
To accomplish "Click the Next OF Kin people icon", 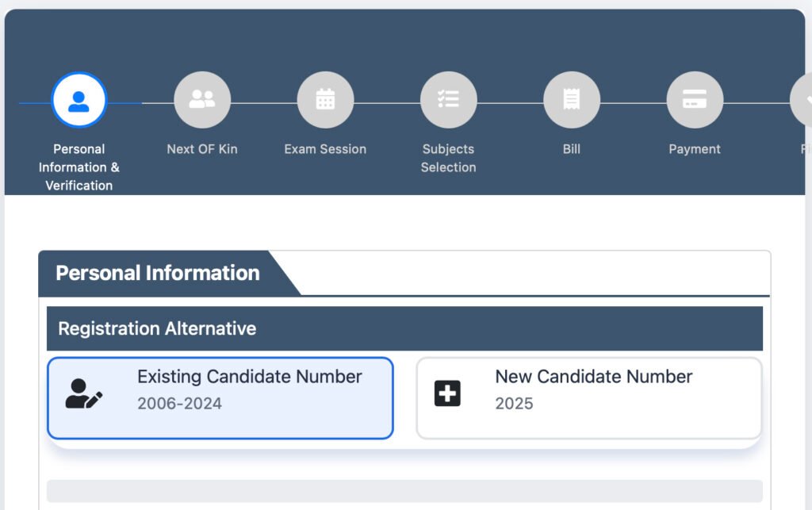I will tap(202, 100).
